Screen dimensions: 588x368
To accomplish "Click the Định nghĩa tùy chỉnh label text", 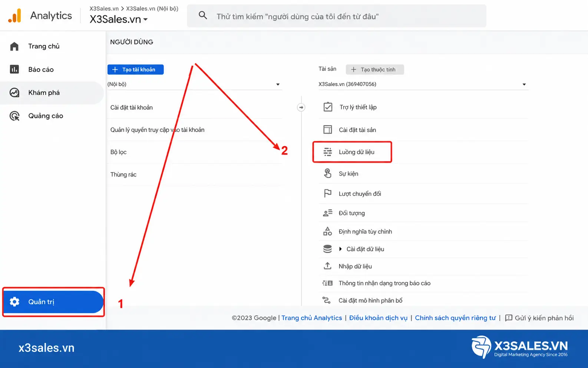I will coord(365,231).
